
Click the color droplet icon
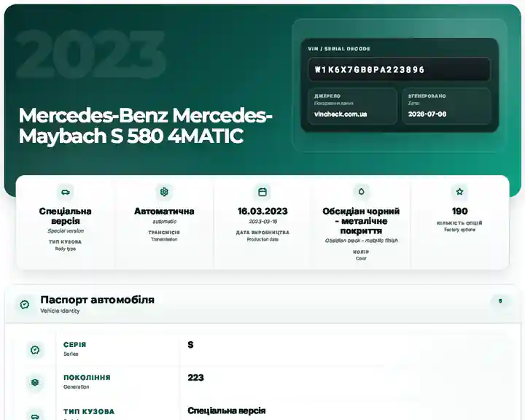tap(361, 192)
